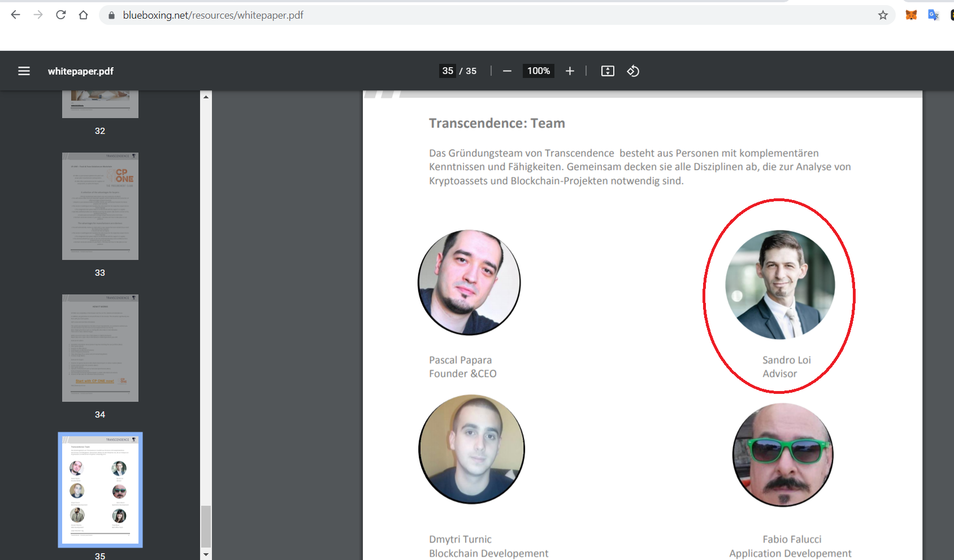
Task: Open page 33 thumbnail
Action: (100, 206)
